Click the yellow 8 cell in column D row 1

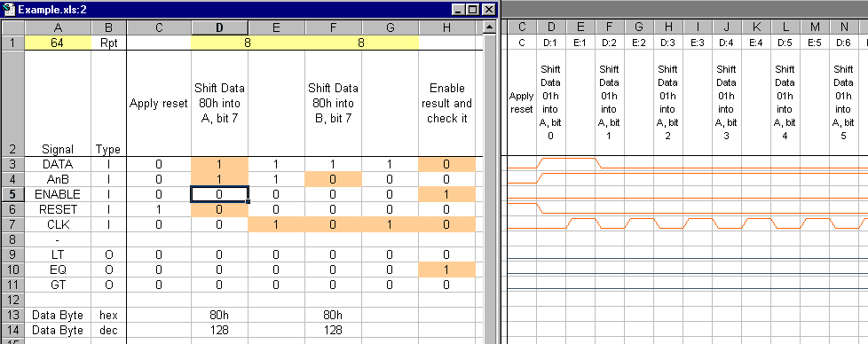248,43
